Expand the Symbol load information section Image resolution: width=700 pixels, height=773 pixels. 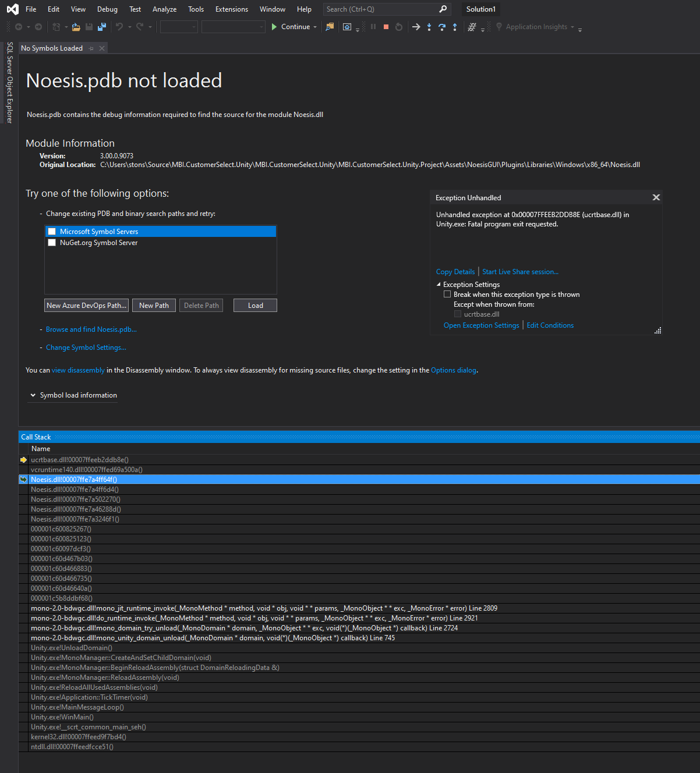tap(33, 395)
